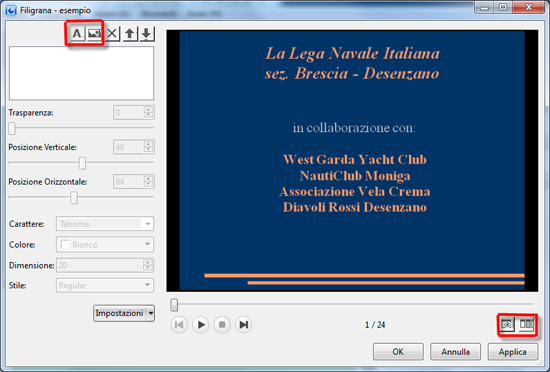
Task: Increase the Trasparenza value with up arrow
Action: click(148, 109)
